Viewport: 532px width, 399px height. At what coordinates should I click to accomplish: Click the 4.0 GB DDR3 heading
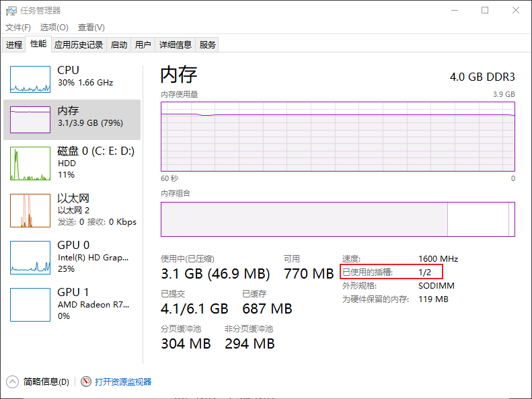482,77
